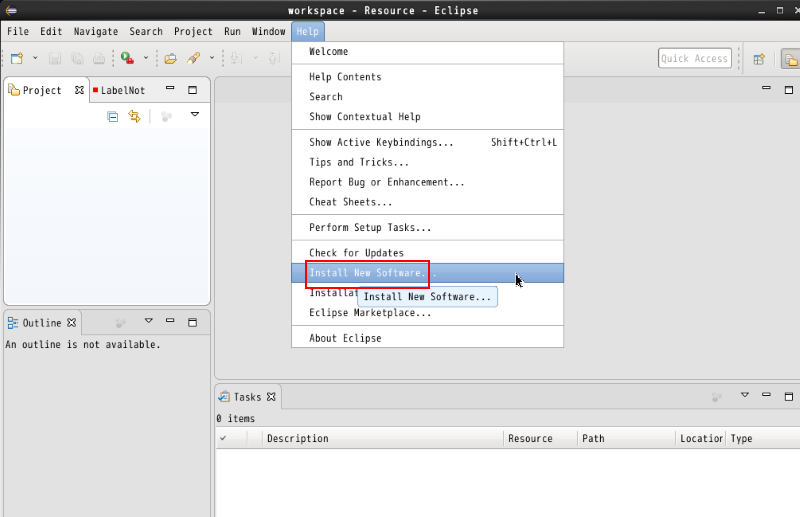Click the Next Annotation toolbar icon
Viewport: 800px width, 517px height.
click(x=236, y=58)
